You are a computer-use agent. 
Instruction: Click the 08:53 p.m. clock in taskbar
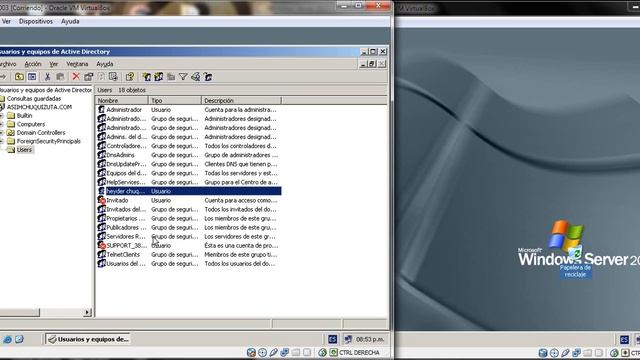click(x=370, y=339)
